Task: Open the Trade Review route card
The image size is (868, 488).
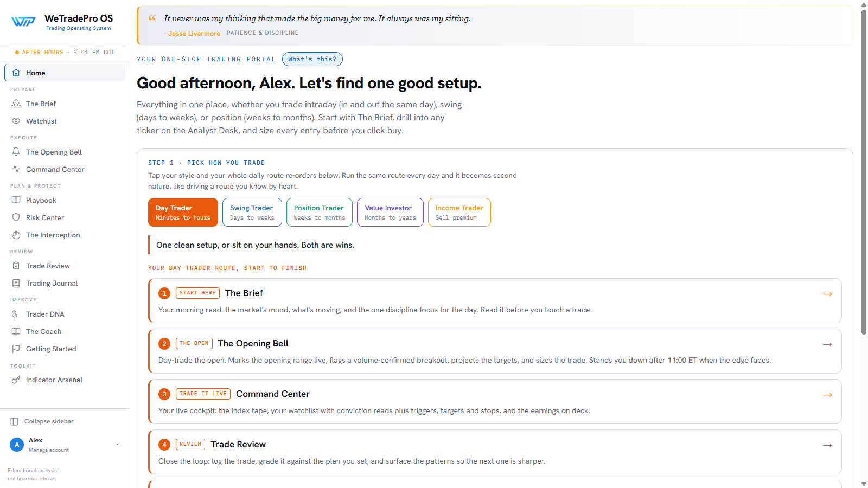Action: [495, 452]
